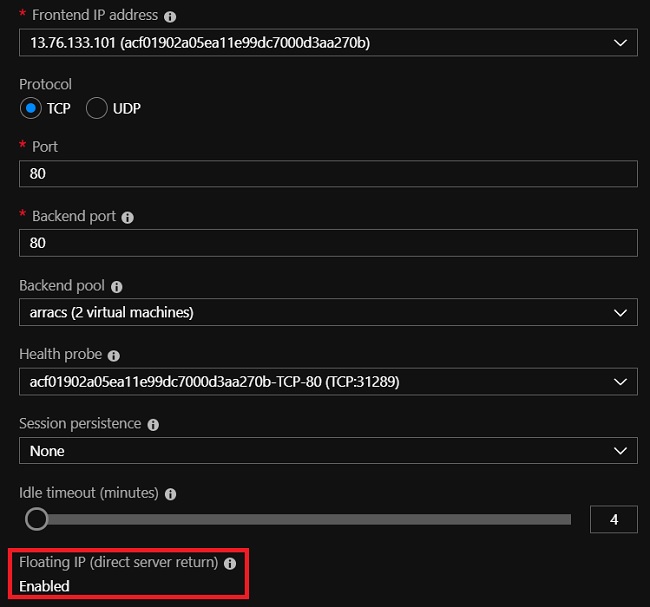
Task: Select the UDP protocol radio button
Action: point(97,108)
